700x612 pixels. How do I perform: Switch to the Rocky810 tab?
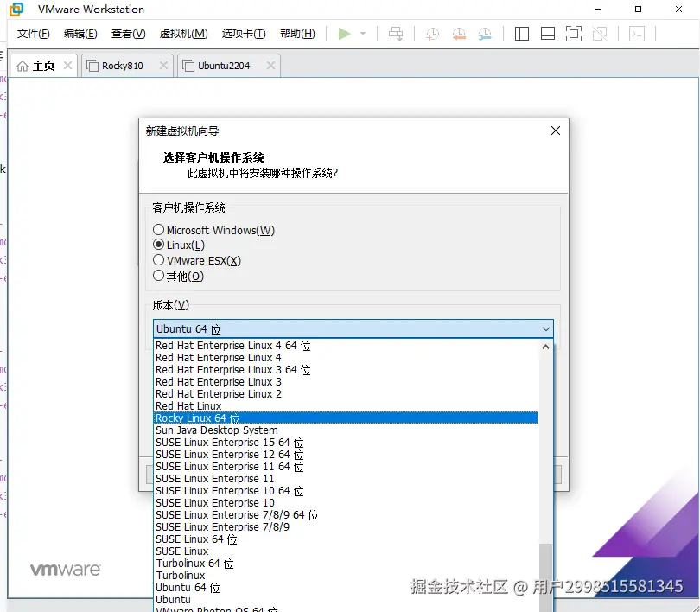tap(123, 66)
